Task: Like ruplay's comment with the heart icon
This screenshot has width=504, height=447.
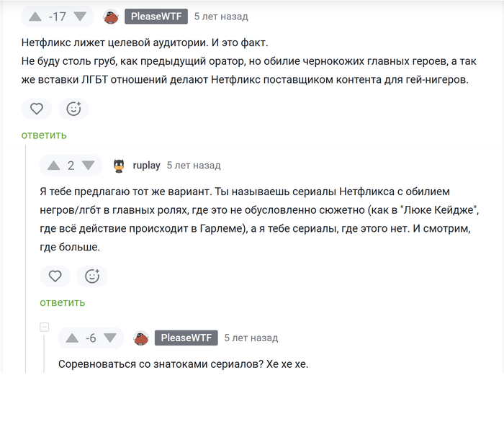Action: coord(55,276)
